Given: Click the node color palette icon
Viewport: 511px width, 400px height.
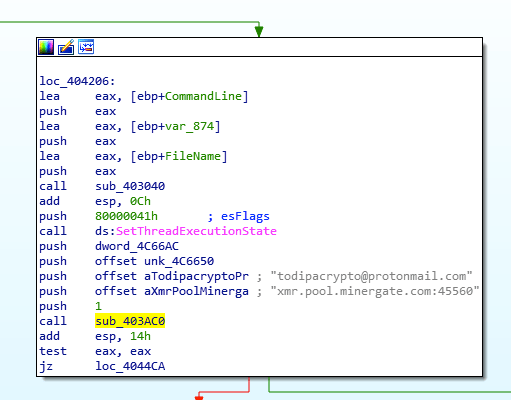Looking at the screenshot, I should pos(46,47).
